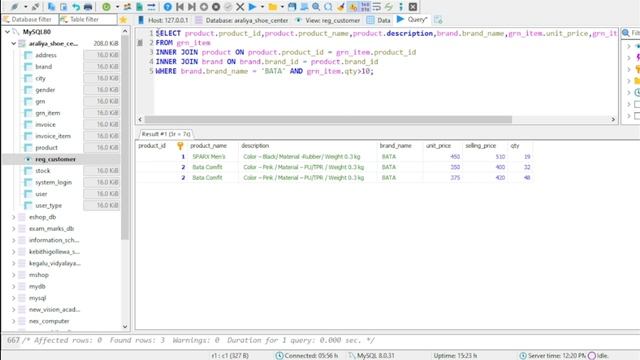This screenshot has width=640, height=360.
Task: Expand the mshop database
Action: point(13,275)
